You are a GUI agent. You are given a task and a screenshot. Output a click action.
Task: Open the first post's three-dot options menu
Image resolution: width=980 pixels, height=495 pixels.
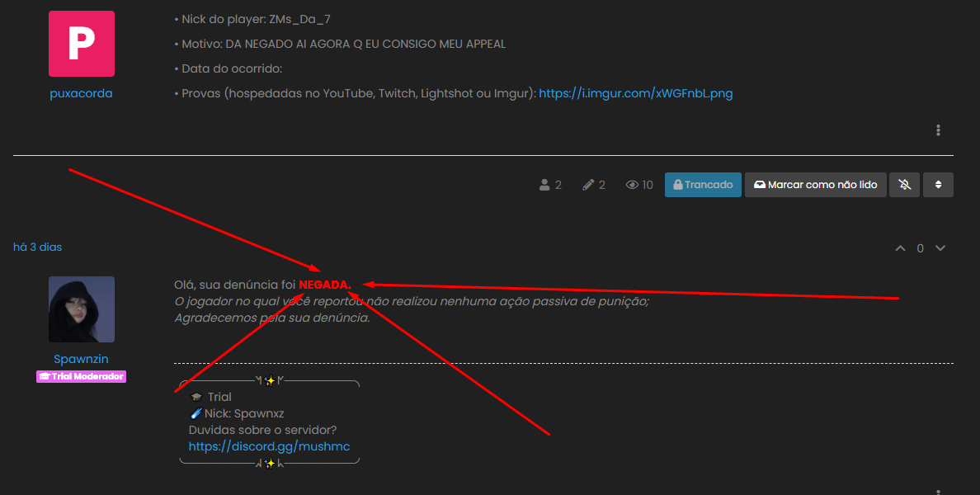(x=937, y=130)
